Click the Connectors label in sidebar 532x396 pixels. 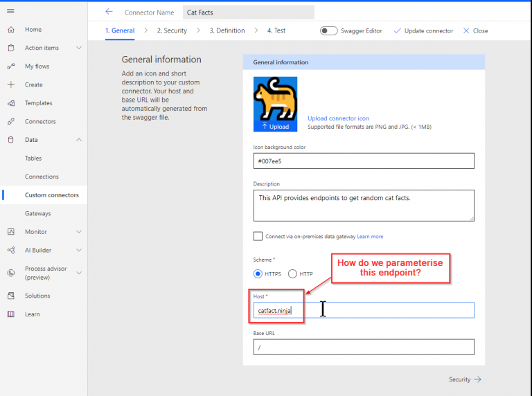point(40,121)
